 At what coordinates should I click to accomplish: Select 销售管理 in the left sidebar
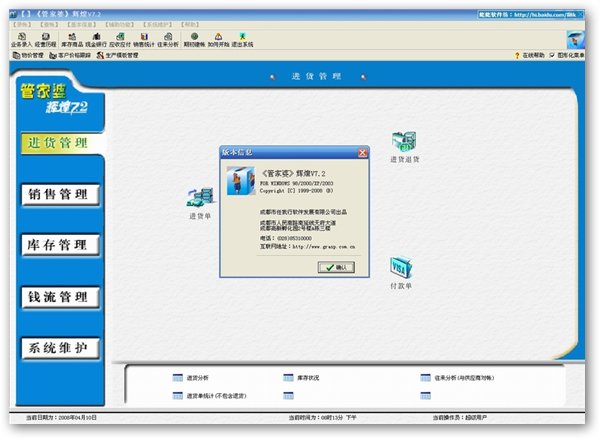coord(61,194)
